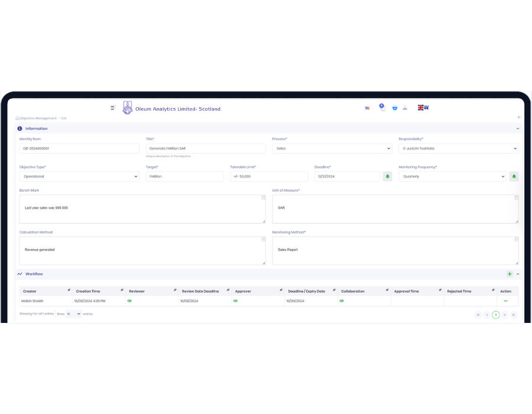This screenshot has height=414, width=532.
Task: Collapse the Information section chevron
Action: tap(518, 128)
